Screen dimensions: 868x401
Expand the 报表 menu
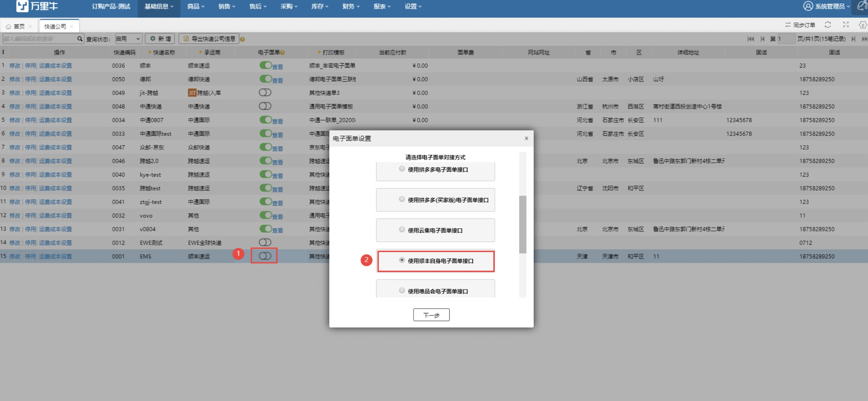(x=382, y=6)
